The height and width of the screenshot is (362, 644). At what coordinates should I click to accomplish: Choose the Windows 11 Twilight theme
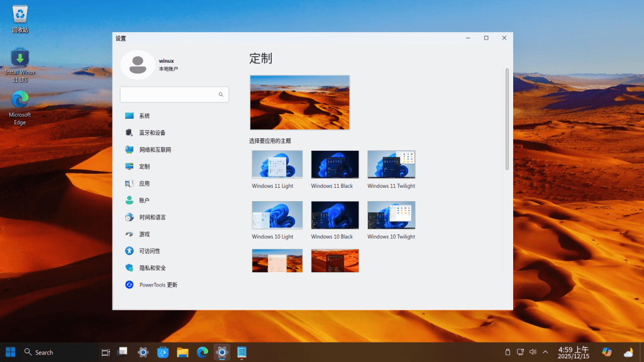[391, 170]
